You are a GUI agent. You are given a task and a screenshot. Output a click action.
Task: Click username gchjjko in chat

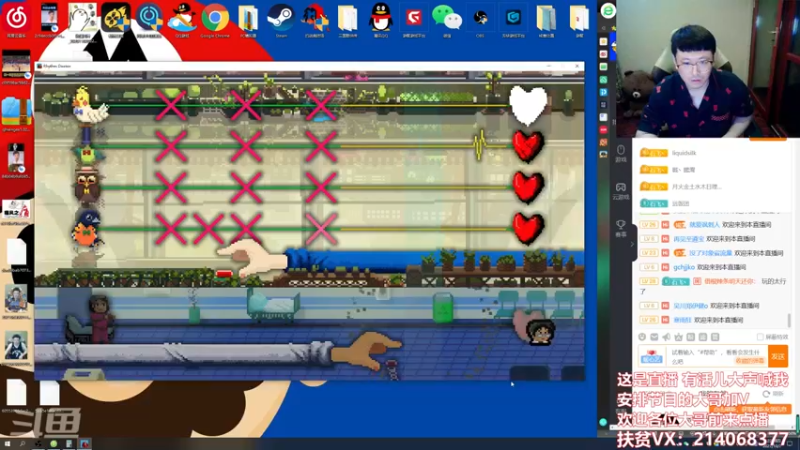[x=684, y=267]
